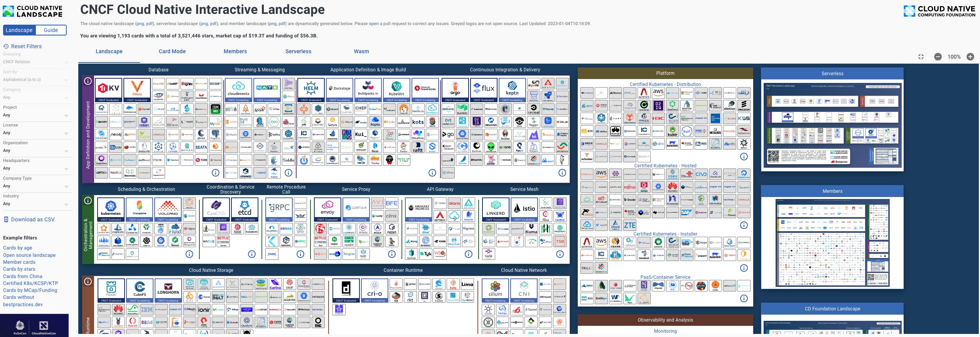Open the Cilium project card
The width and height of the screenshot is (980, 337).
tap(495, 291)
